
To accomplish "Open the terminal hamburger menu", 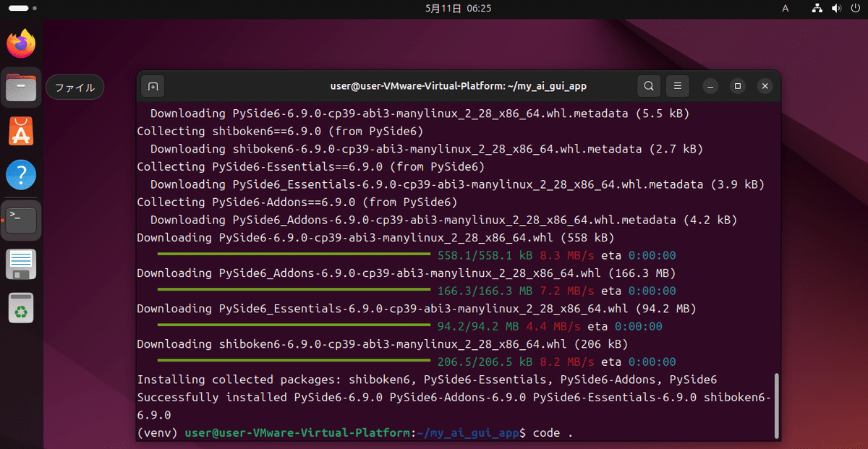I will click(677, 85).
